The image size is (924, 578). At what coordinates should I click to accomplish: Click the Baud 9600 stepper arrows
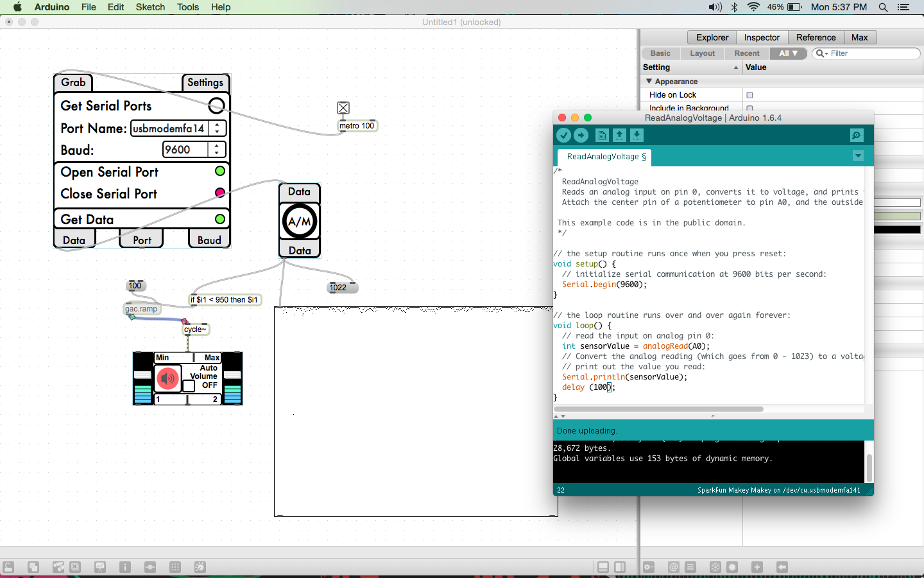pyautogui.click(x=217, y=150)
